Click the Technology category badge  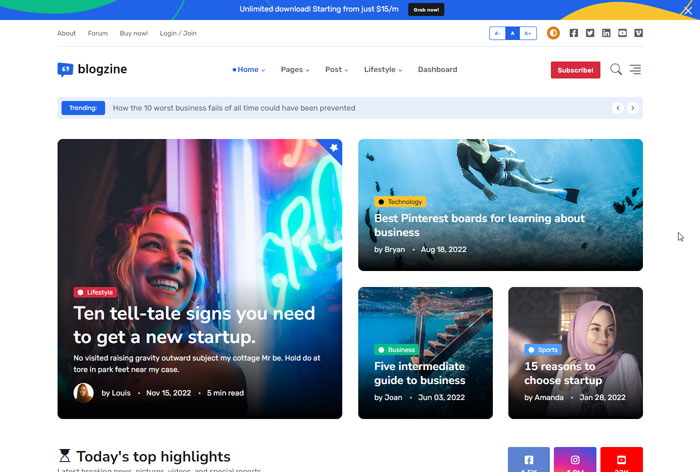[x=400, y=202]
